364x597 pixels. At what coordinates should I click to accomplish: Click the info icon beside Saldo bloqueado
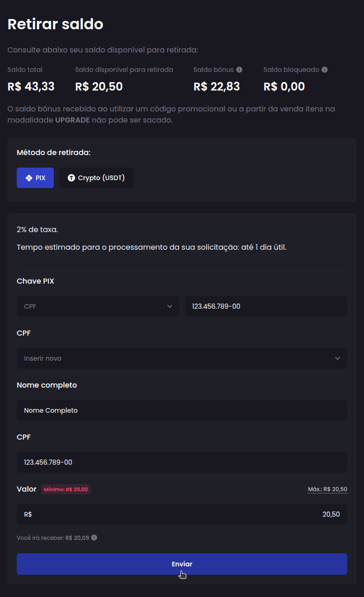[x=325, y=70]
